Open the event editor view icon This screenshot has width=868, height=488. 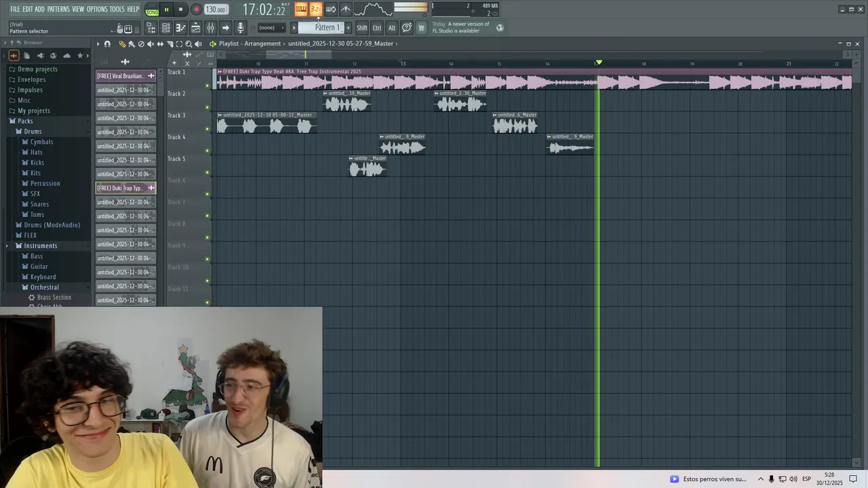(x=195, y=28)
